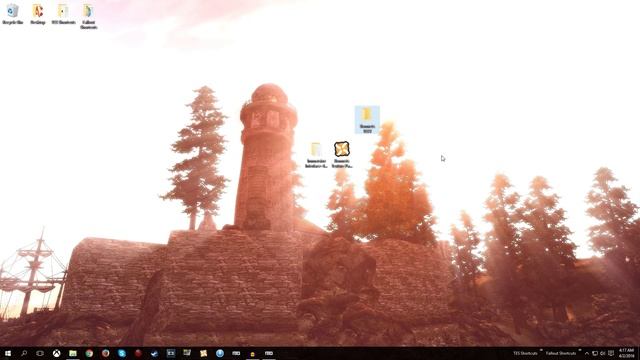The height and width of the screenshot is (360, 640).
Task: Click the dark square icon right of Steam
Action: [171, 353]
